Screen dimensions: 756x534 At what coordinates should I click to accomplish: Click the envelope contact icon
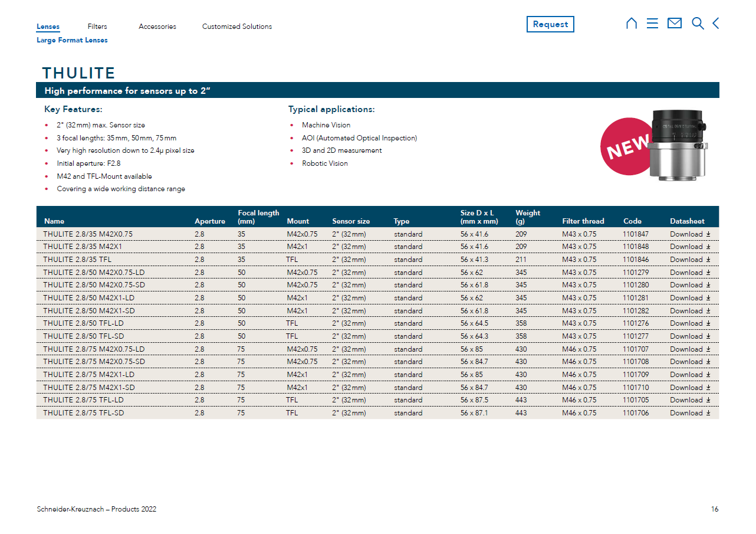[675, 24]
